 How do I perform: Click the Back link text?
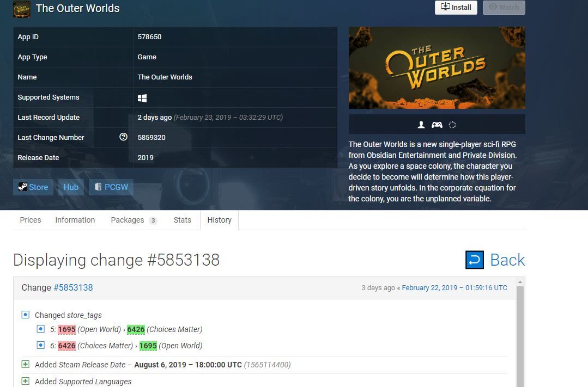pyautogui.click(x=507, y=260)
